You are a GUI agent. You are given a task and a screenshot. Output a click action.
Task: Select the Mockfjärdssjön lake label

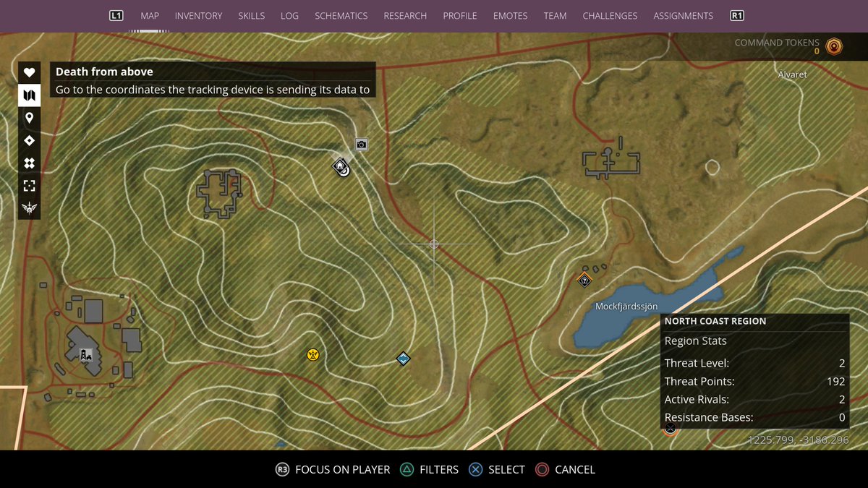click(x=626, y=307)
